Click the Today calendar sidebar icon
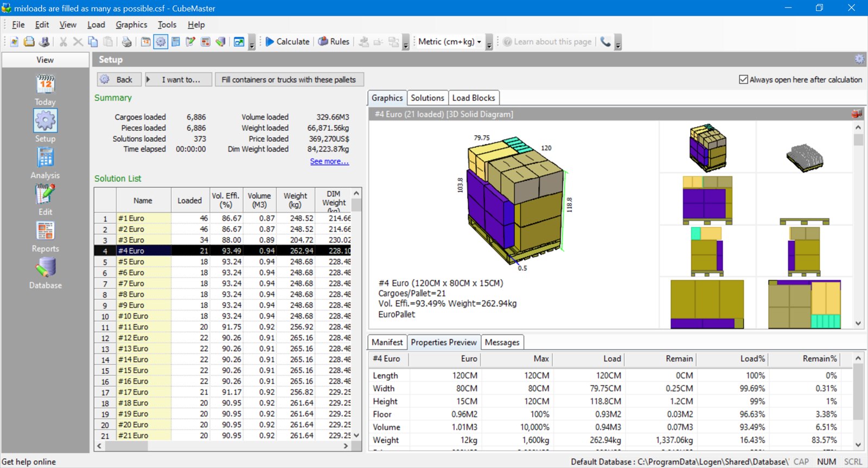Screen dimensions: 868x468 (x=45, y=90)
